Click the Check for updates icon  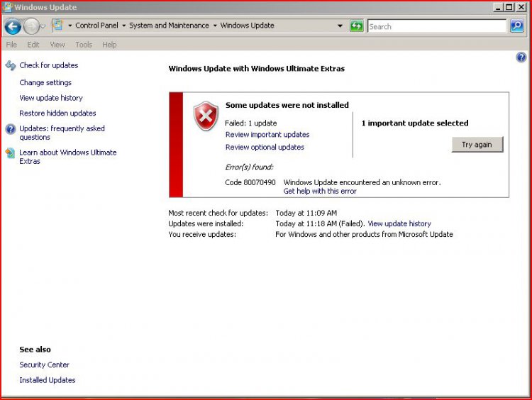point(11,65)
